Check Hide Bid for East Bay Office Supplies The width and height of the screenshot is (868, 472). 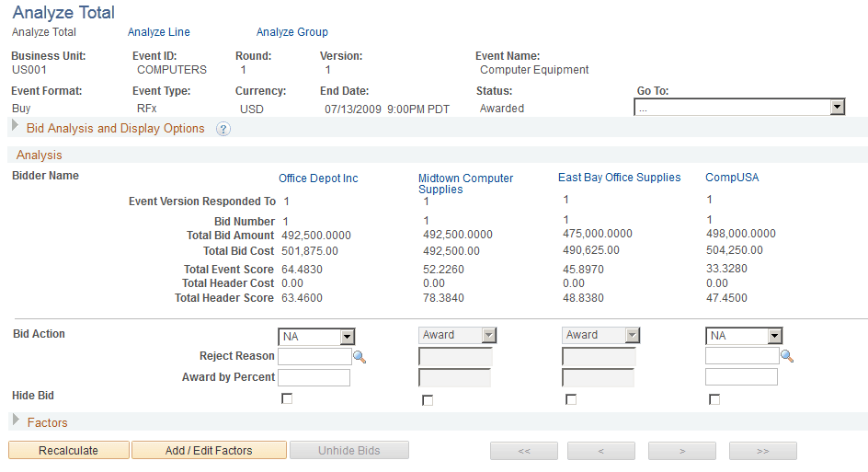[571, 399]
